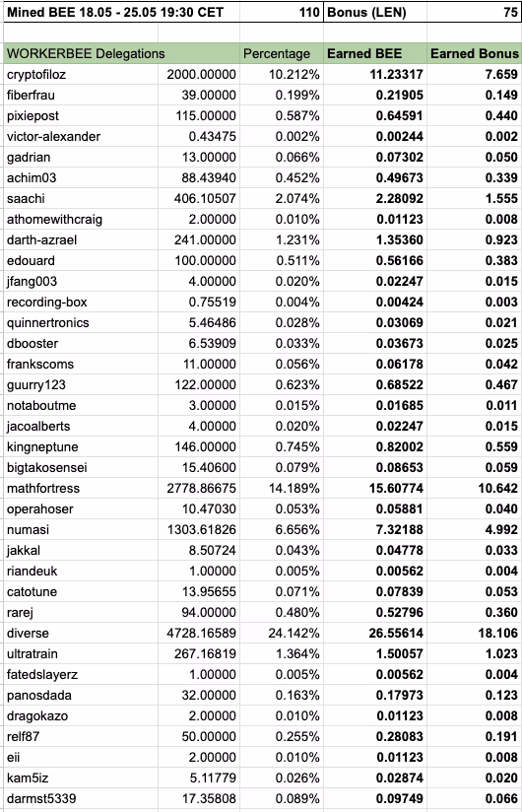Click kingneptune delegation amount 146.00000

(199, 447)
